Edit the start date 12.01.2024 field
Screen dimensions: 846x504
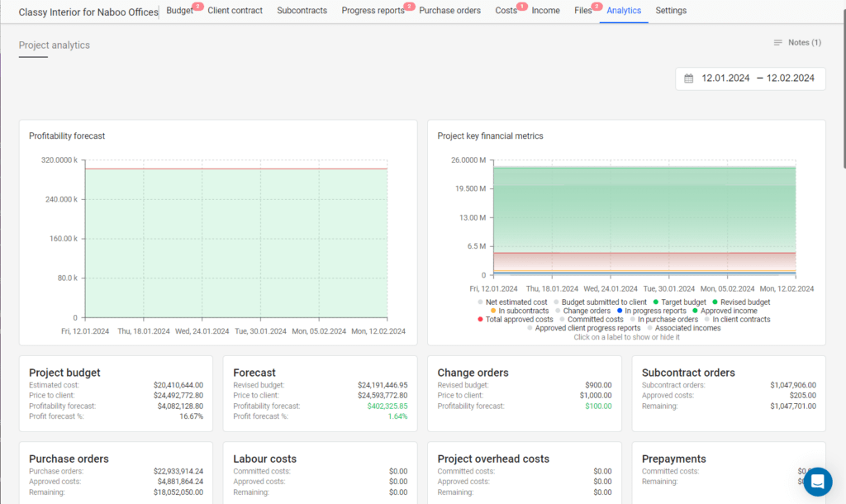[725, 78]
